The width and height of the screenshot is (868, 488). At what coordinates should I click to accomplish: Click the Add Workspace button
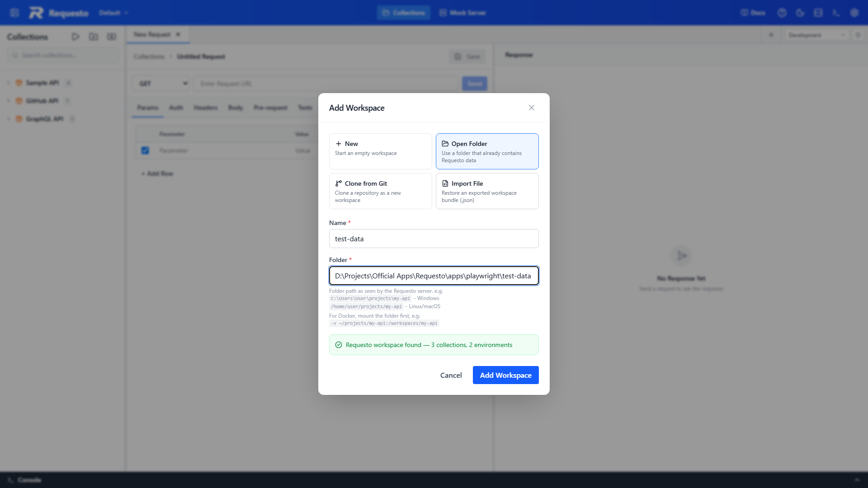(506, 375)
